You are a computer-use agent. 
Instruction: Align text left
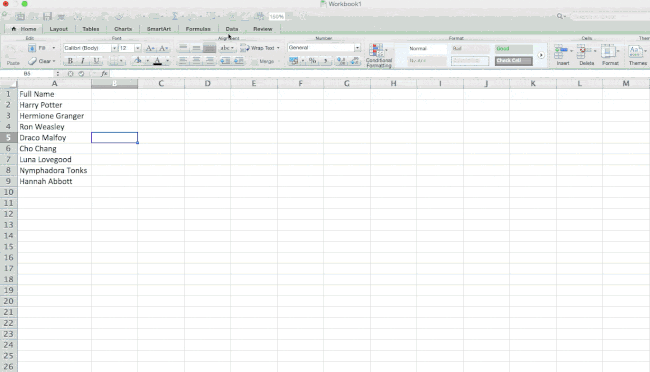(x=183, y=61)
